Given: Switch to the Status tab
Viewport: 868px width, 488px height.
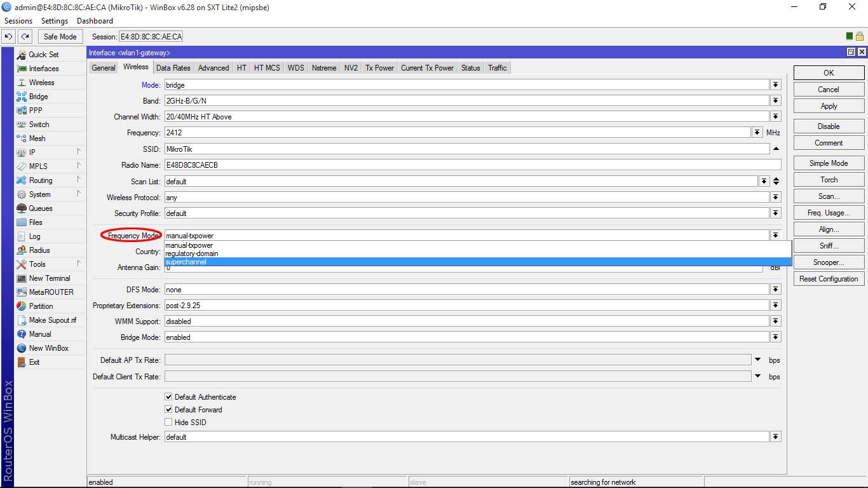Looking at the screenshot, I should click(471, 68).
